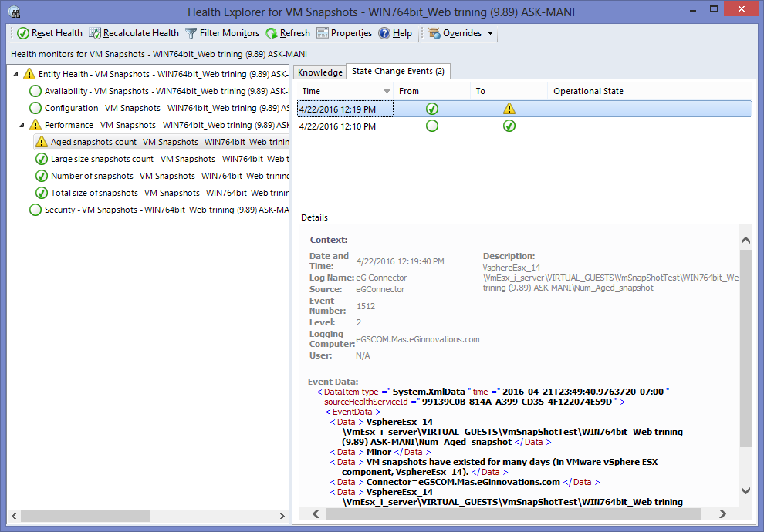Click the Properties icon in the toolbar
Viewport: 764px width, 532px height.
click(x=322, y=33)
